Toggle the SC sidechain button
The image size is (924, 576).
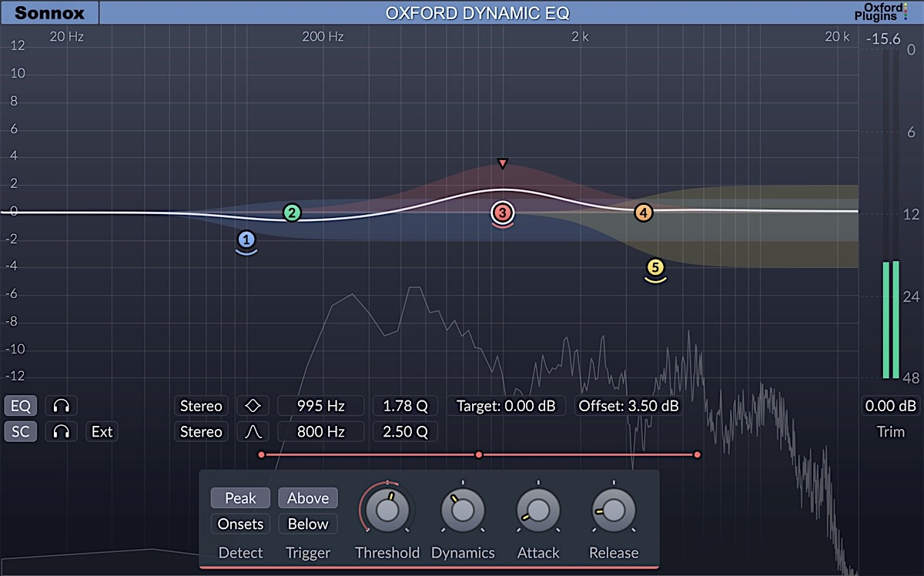point(20,432)
